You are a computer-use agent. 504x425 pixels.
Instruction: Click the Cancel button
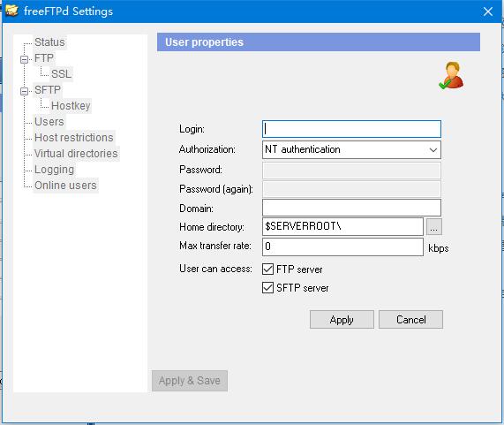[x=410, y=320]
